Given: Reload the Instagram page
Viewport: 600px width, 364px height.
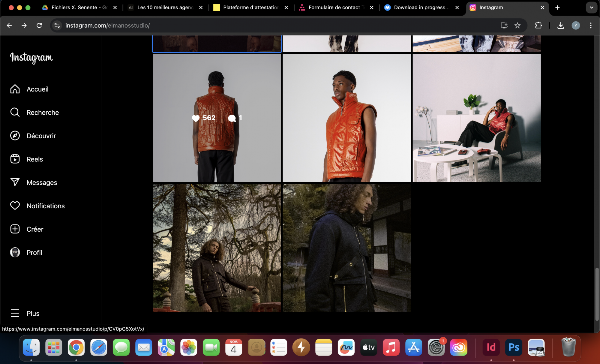Looking at the screenshot, I should (x=39, y=26).
